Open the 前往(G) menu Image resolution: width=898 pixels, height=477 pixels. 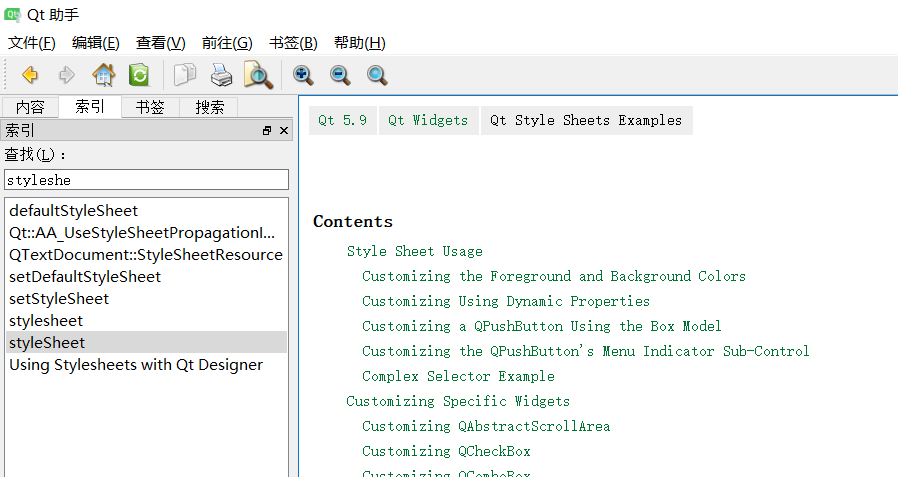click(227, 43)
